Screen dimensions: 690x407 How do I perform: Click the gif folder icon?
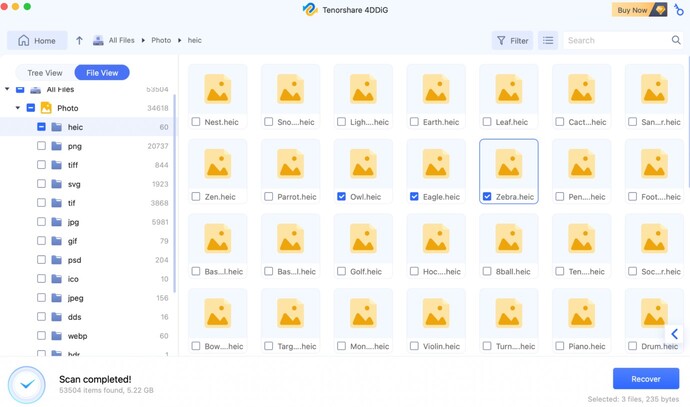point(56,241)
